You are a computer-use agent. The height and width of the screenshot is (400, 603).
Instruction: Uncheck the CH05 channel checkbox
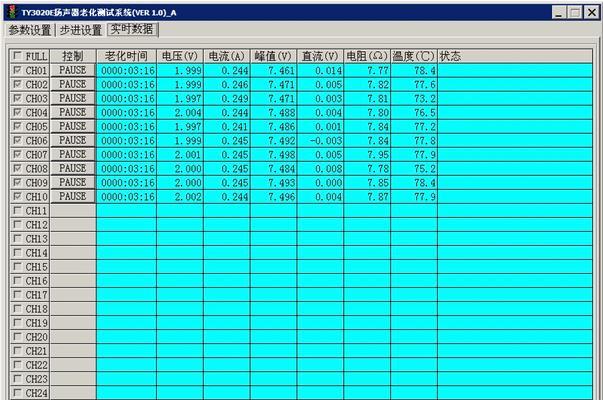[17, 126]
